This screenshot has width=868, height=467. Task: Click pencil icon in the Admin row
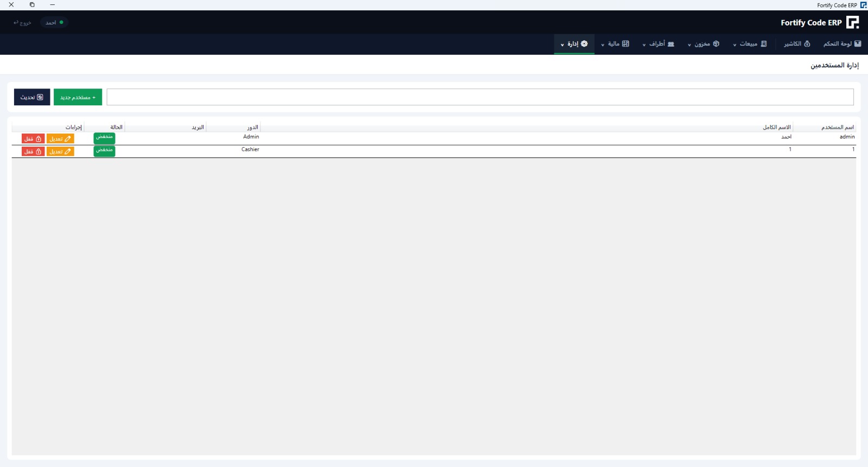68,139
